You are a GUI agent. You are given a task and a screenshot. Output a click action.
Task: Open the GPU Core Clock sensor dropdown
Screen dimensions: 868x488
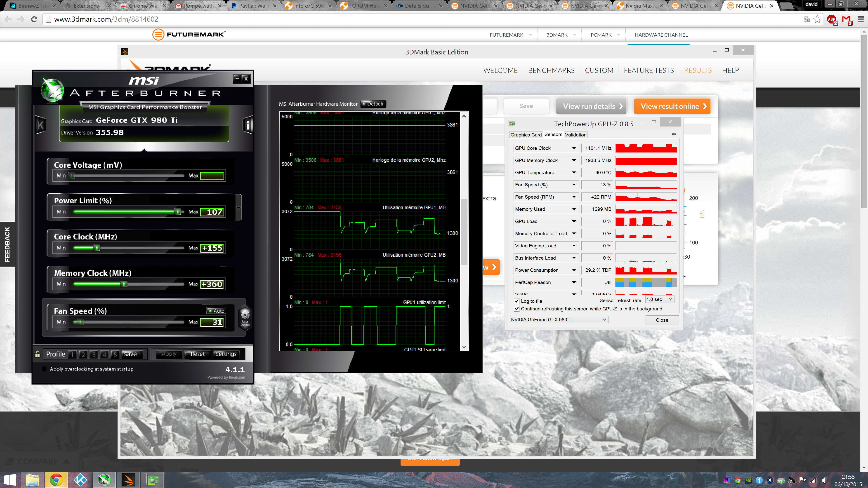pyautogui.click(x=574, y=148)
